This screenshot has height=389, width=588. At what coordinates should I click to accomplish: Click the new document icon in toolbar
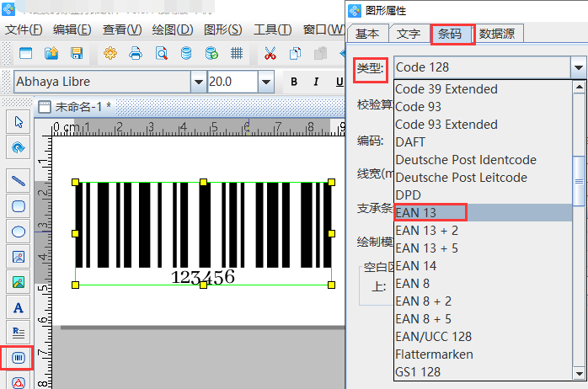click(x=25, y=53)
